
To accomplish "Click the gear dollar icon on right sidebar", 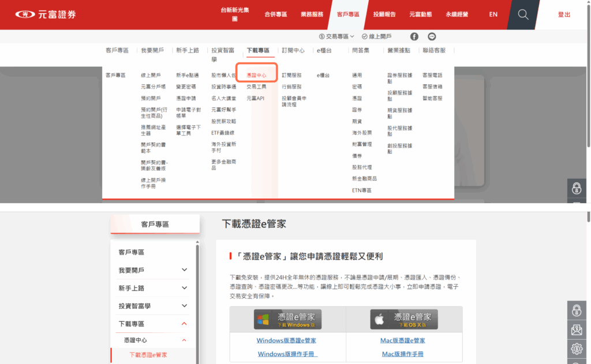I will (x=576, y=348).
